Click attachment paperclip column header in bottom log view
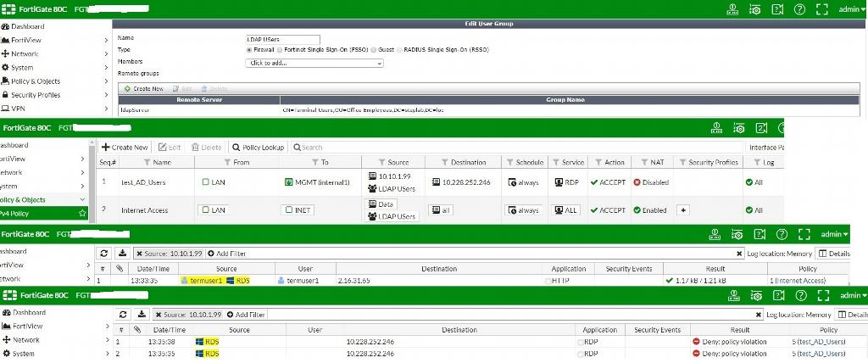This screenshot has height=363, width=868. 136,330
